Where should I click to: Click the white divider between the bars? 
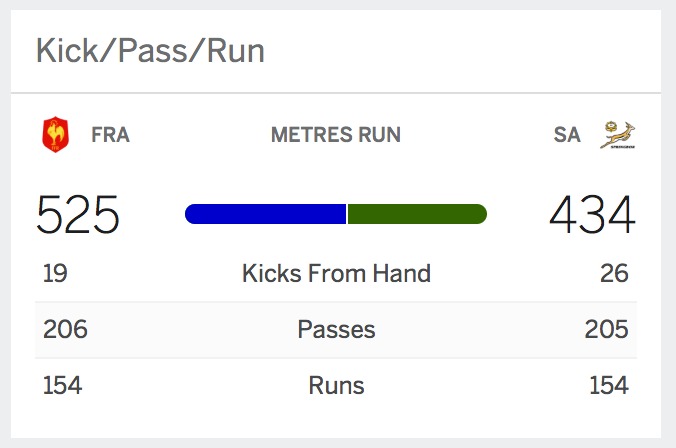pos(347,213)
